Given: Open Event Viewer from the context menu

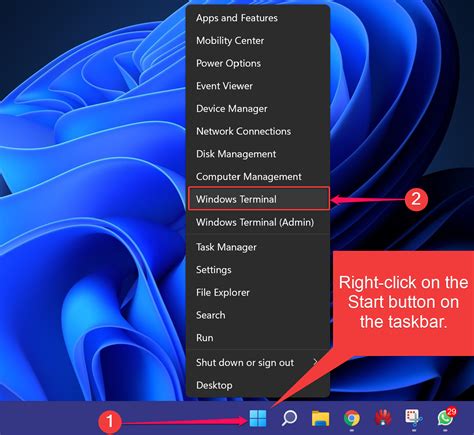Looking at the screenshot, I should click(258, 86).
